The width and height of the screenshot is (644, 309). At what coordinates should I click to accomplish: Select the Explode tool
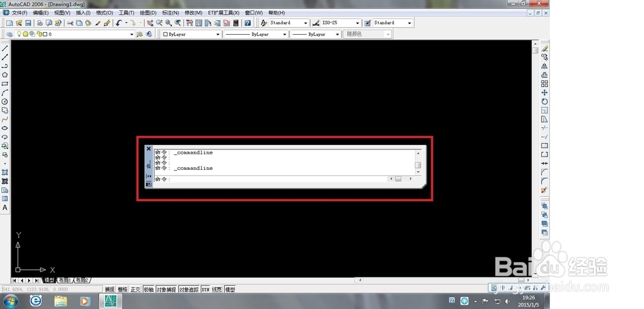545,190
